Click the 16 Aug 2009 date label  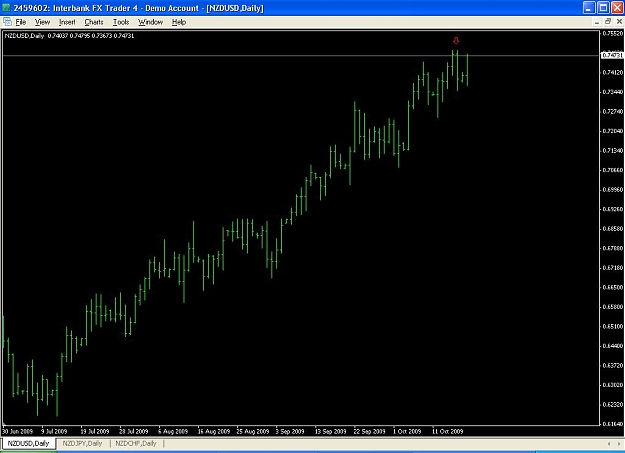214,431
